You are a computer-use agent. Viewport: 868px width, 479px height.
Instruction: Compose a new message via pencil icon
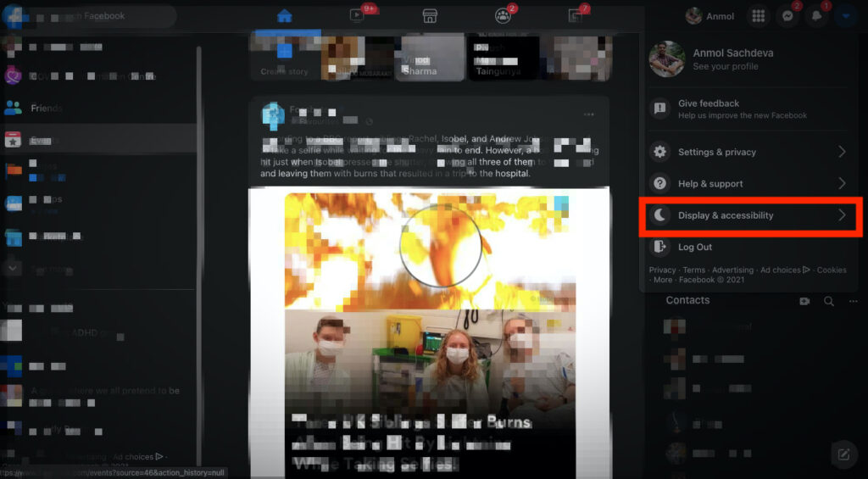pos(843,454)
